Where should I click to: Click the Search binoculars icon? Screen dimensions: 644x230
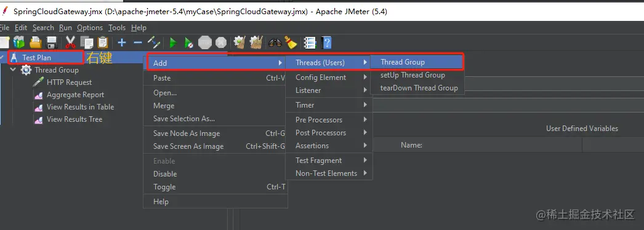click(x=275, y=42)
